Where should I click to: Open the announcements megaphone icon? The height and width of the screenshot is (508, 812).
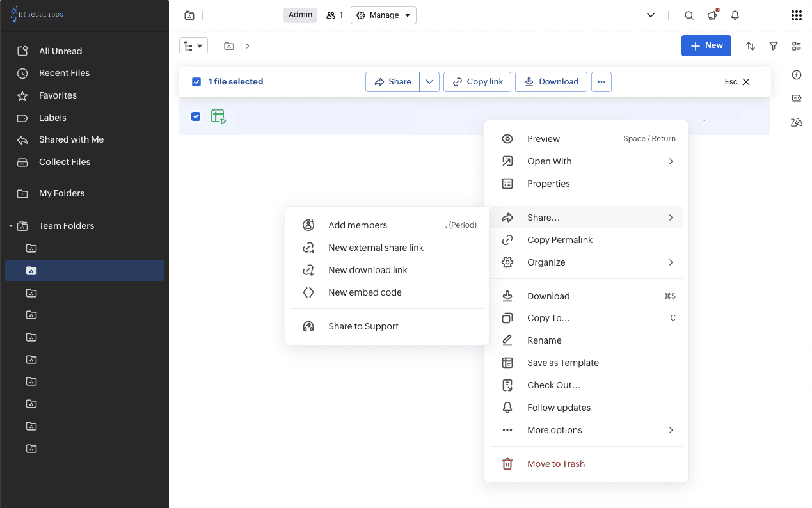pyautogui.click(x=712, y=15)
